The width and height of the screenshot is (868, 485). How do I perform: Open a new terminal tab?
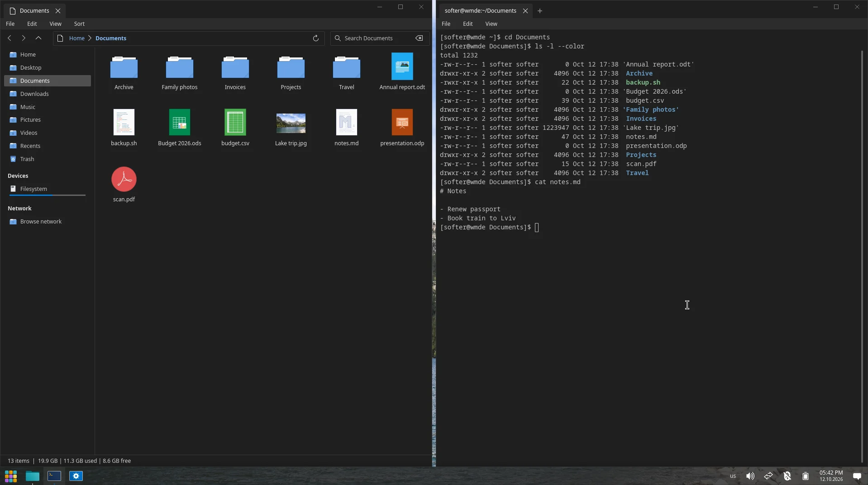click(540, 11)
